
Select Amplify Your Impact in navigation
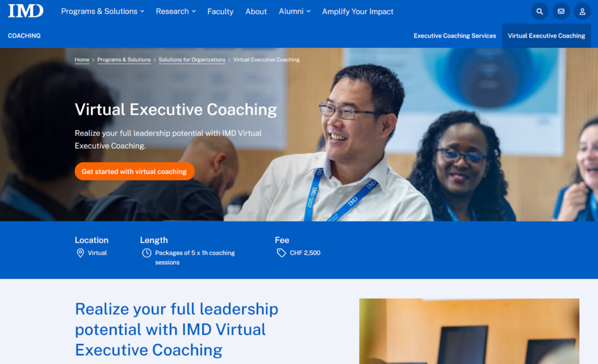coord(358,12)
